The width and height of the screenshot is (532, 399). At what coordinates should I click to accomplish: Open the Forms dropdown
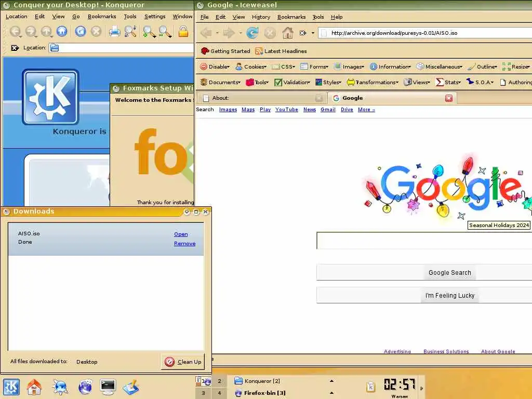coord(314,67)
